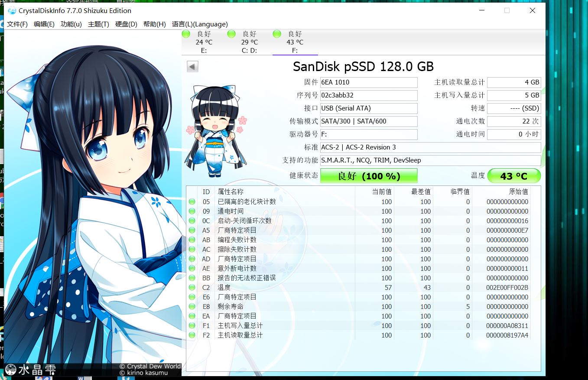Image resolution: width=588 pixels, height=380 pixels.
Task: Click the host writes total field 5 GB
Action: (x=514, y=95)
